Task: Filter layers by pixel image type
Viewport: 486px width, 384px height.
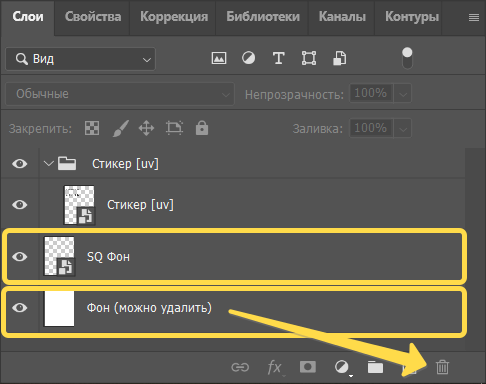Action: pyautogui.click(x=219, y=58)
